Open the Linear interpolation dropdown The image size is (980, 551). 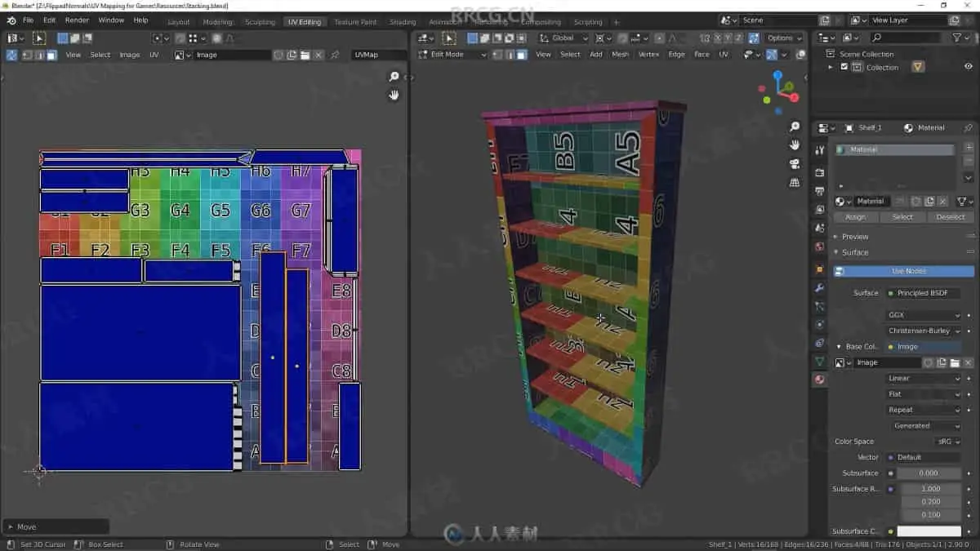(924, 378)
